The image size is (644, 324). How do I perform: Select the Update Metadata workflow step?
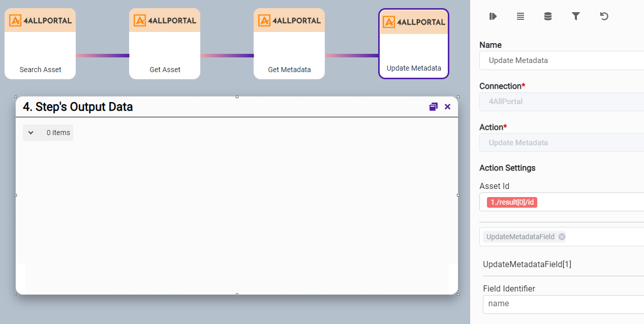tap(414, 44)
